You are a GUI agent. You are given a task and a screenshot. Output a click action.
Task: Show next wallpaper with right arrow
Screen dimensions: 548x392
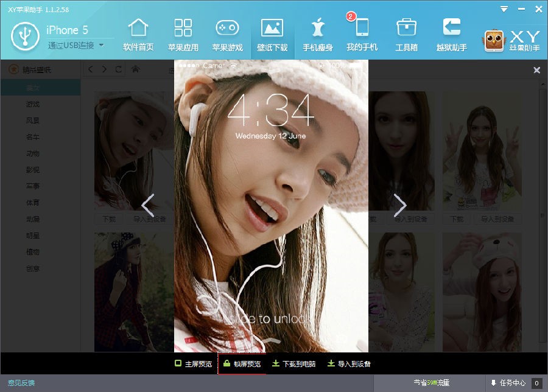click(x=400, y=205)
